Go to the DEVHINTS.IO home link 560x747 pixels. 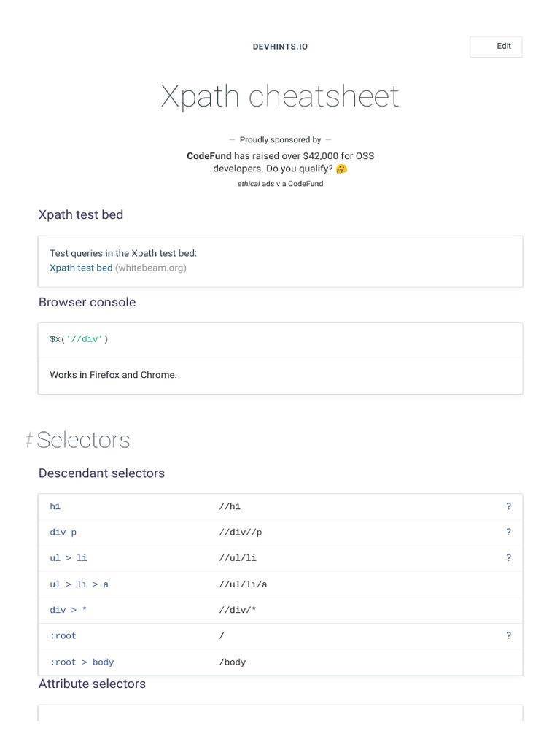tap(280, 47)
